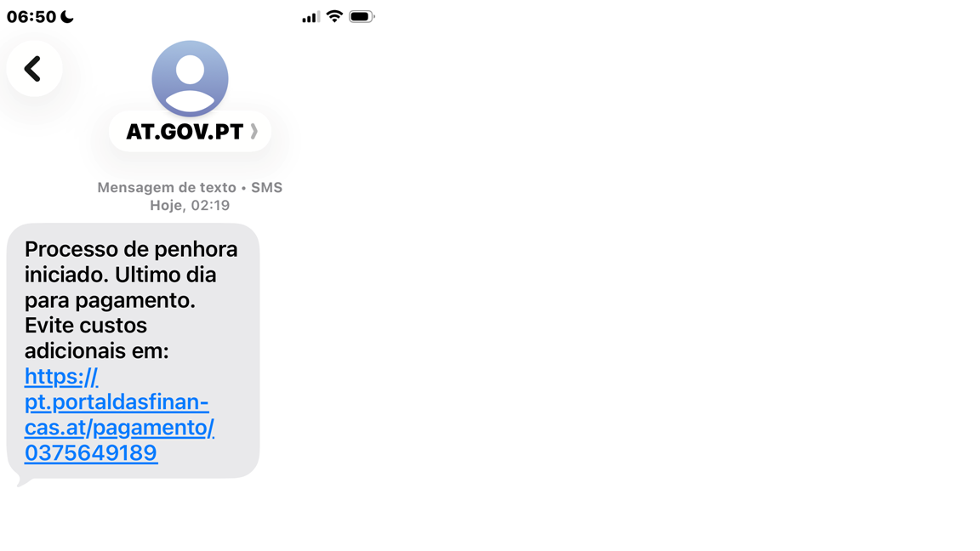Tap the 'para pagamento.' message line
980x551 pixels.
click(x=110, y=300)
